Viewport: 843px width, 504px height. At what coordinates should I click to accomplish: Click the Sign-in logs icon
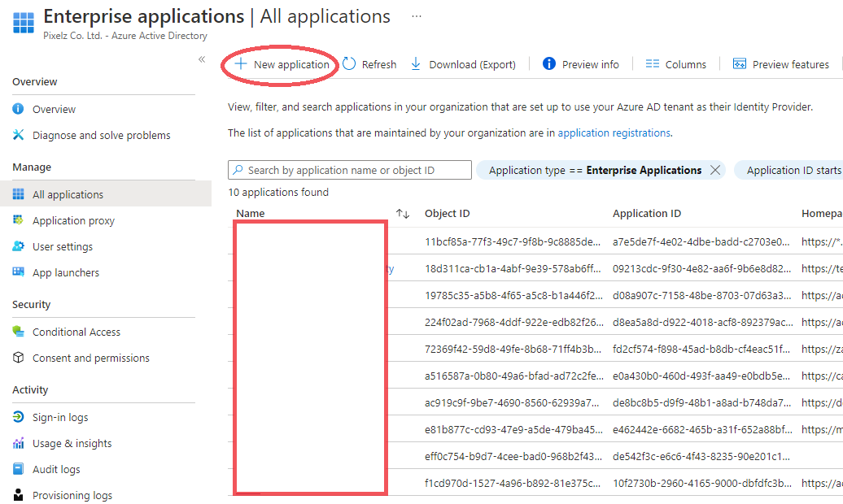click(18, 416)
